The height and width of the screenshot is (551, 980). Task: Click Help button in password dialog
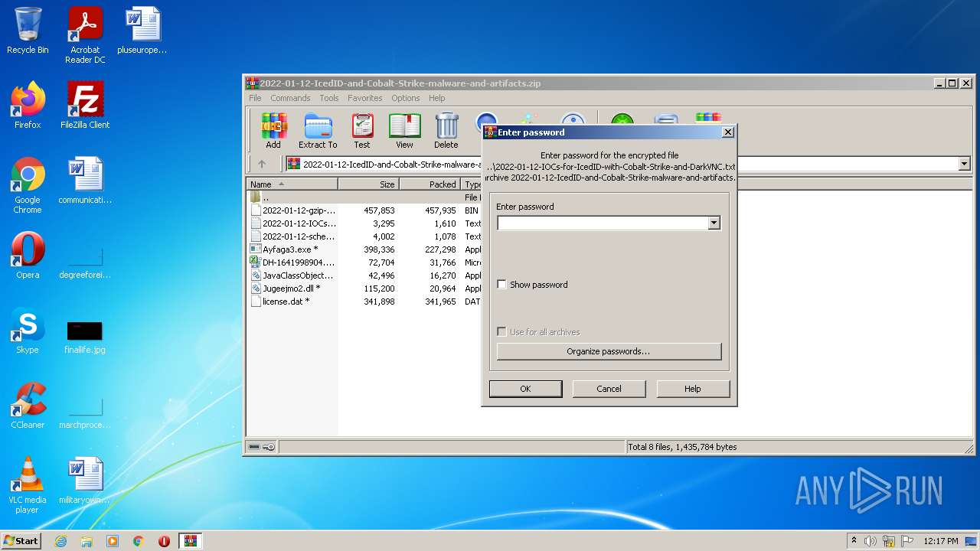tap(693, 389)
